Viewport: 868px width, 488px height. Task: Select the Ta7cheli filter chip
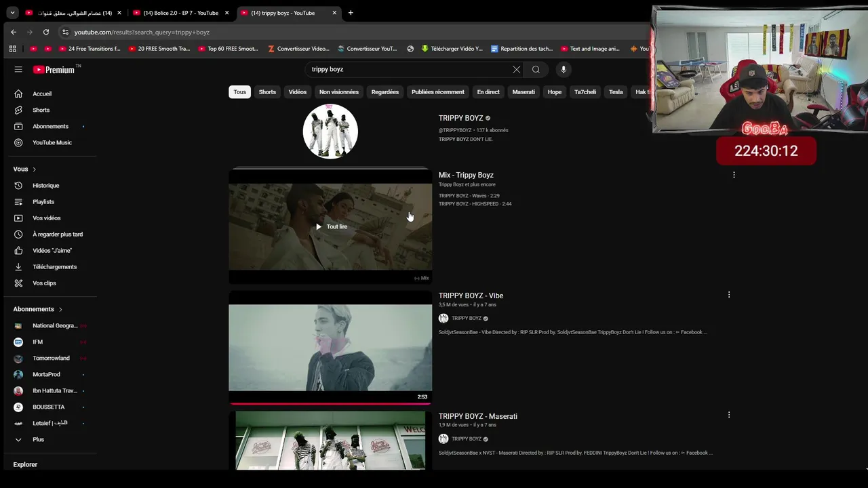click(585, 92)
